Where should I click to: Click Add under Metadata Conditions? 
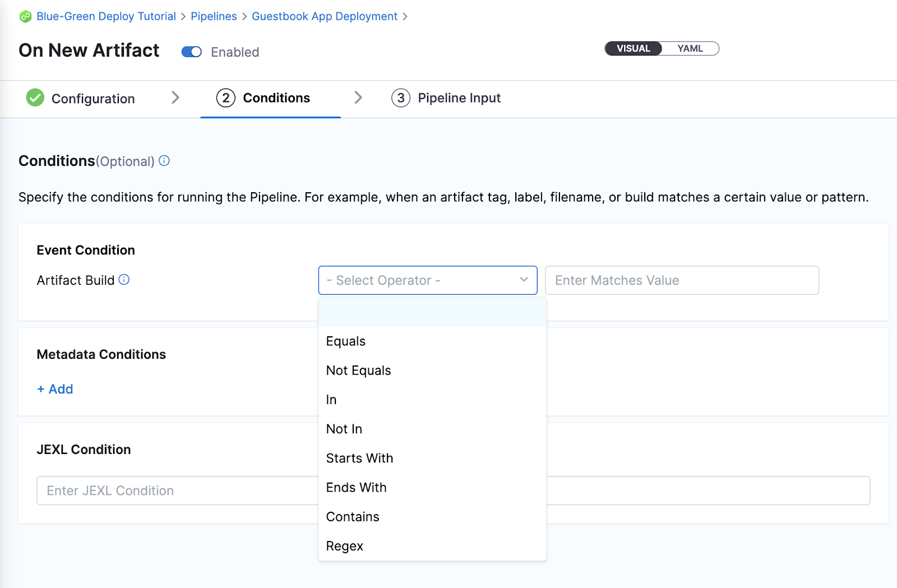[54, 388]
